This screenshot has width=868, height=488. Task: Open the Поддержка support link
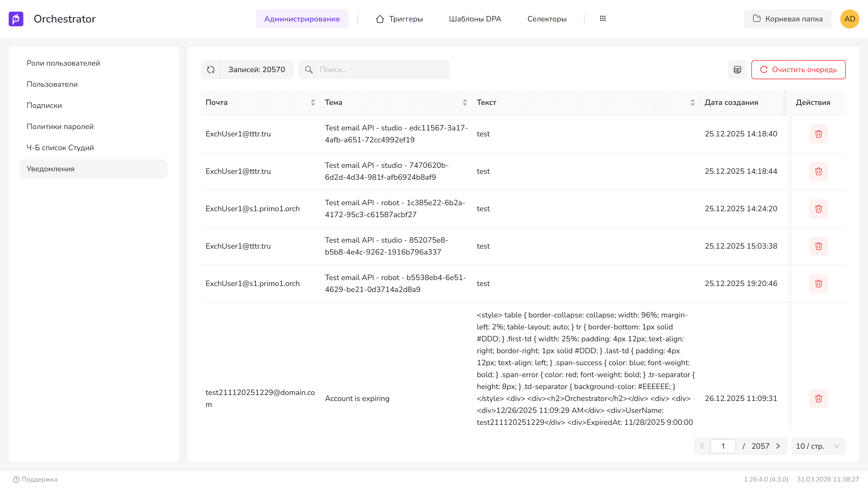pyautogui.click(x=35, y=479)
